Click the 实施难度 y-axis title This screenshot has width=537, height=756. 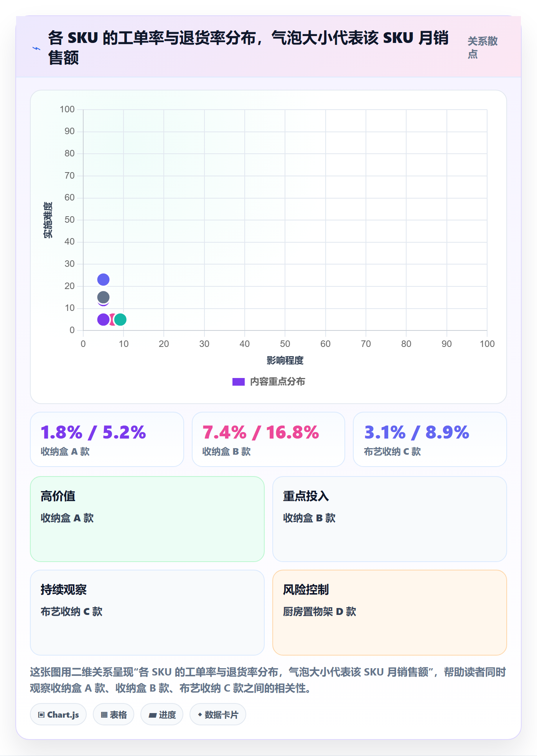tap(48, 220)
